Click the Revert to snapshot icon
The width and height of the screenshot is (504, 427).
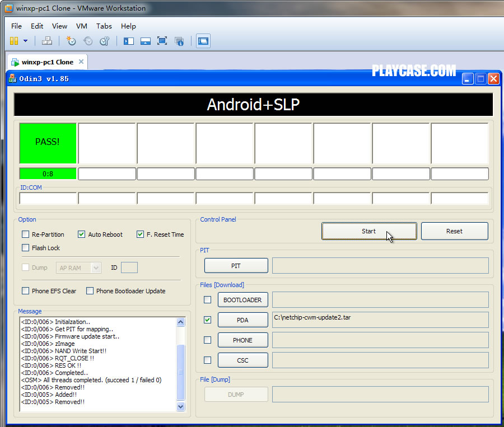click(x=88, y=41)
